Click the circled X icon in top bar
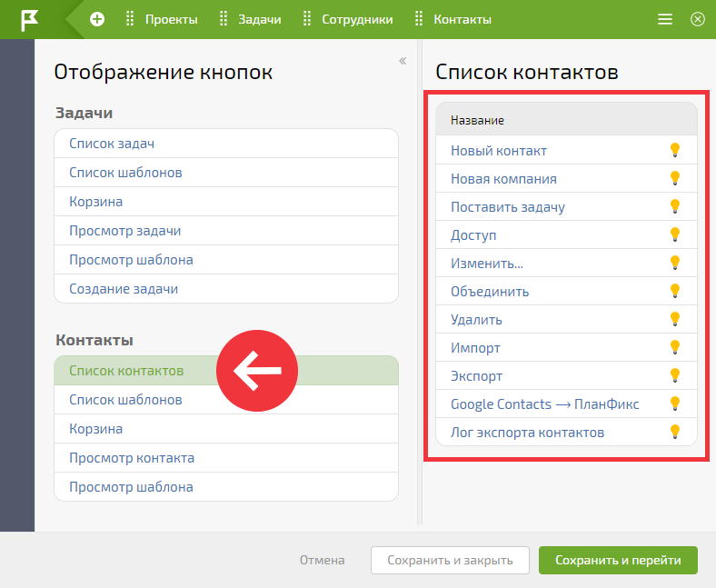Image resolution: width=716 pixels, height=588 pixels. 697,19
